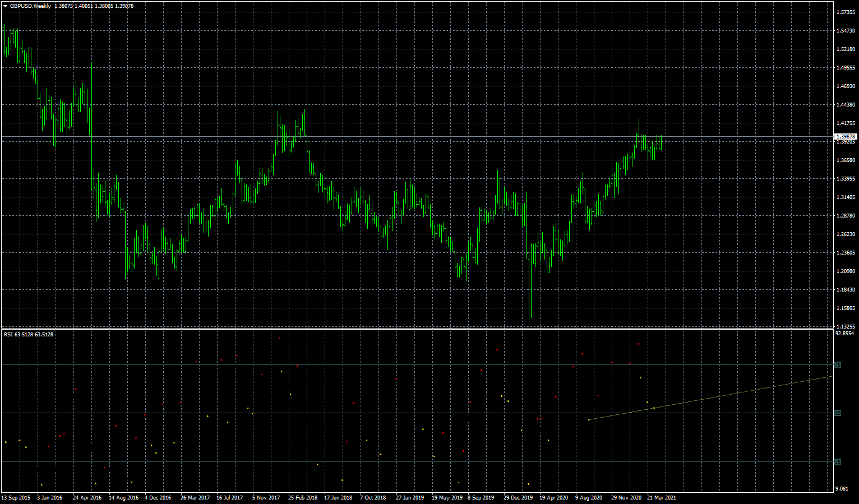859x504 pixels.
Task: Click price level 1.49555 on the scale
Action: (x=846, y=67)
